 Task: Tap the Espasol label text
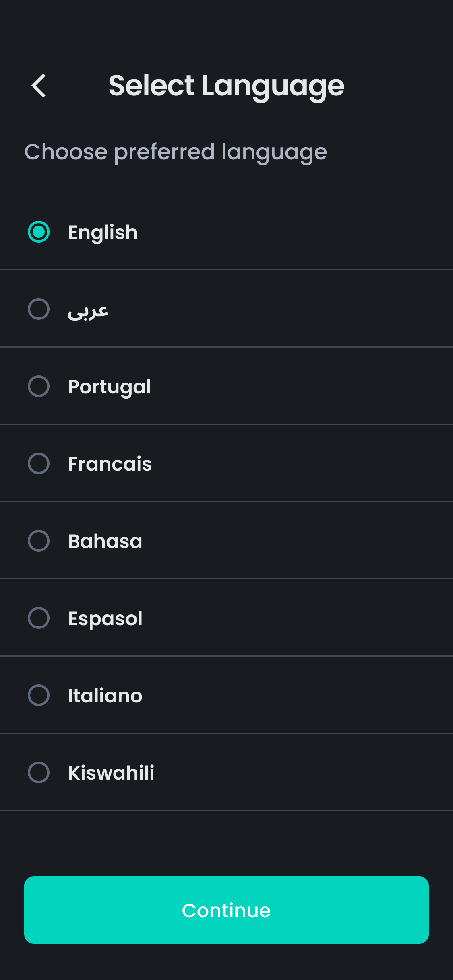(105, 619)
